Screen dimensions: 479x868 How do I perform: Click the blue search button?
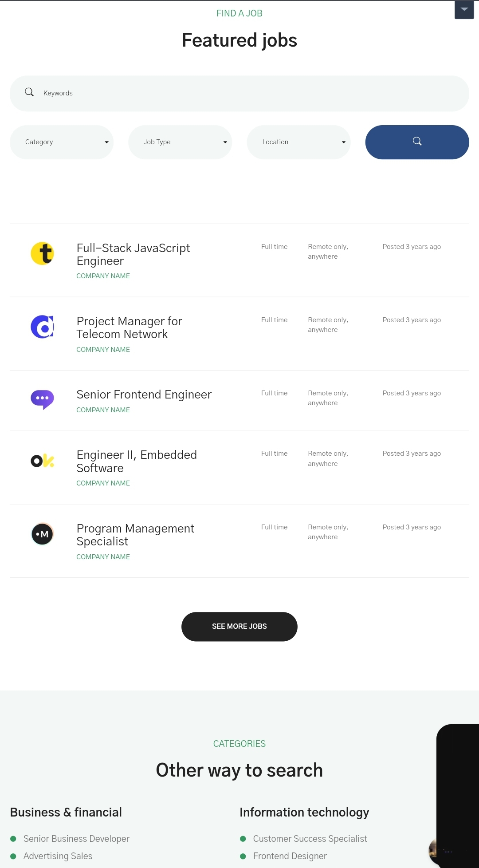tap(417, 142)
